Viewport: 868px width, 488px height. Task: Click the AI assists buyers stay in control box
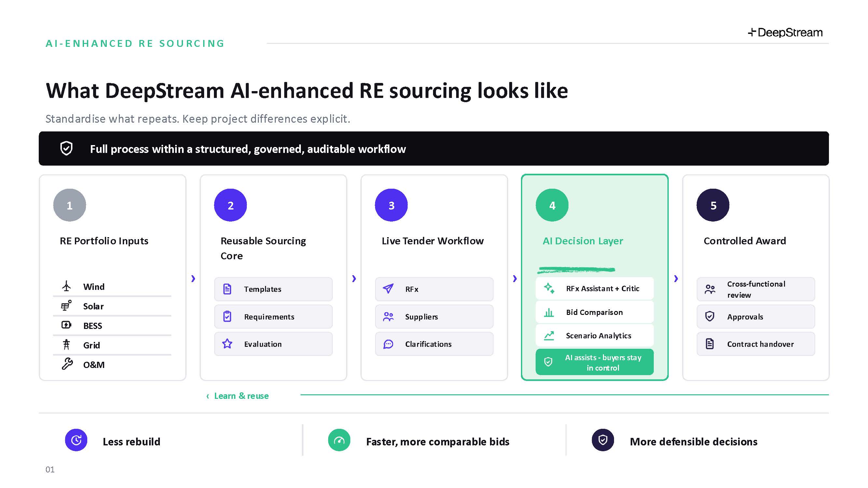point(595,362)
